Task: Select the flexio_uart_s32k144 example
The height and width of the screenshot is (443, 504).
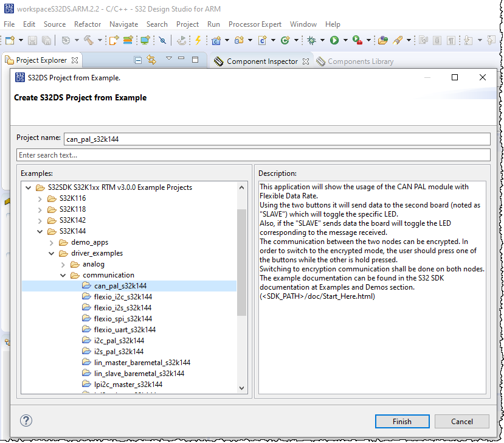Action: 125,329
